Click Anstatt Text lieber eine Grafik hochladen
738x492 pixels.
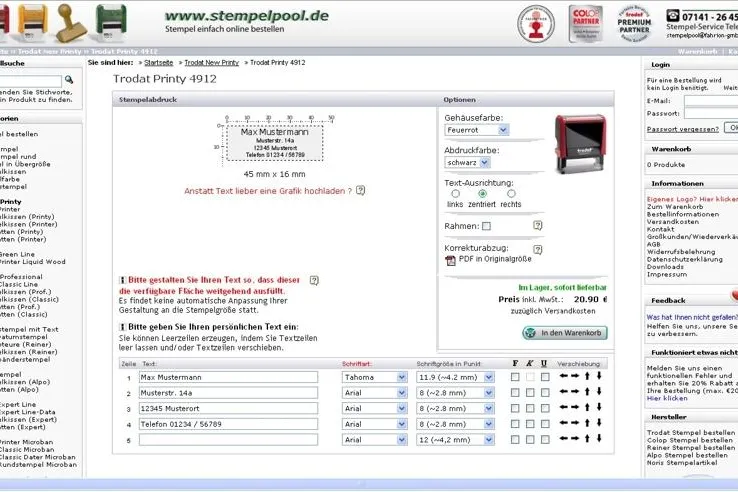pos(268,191)
